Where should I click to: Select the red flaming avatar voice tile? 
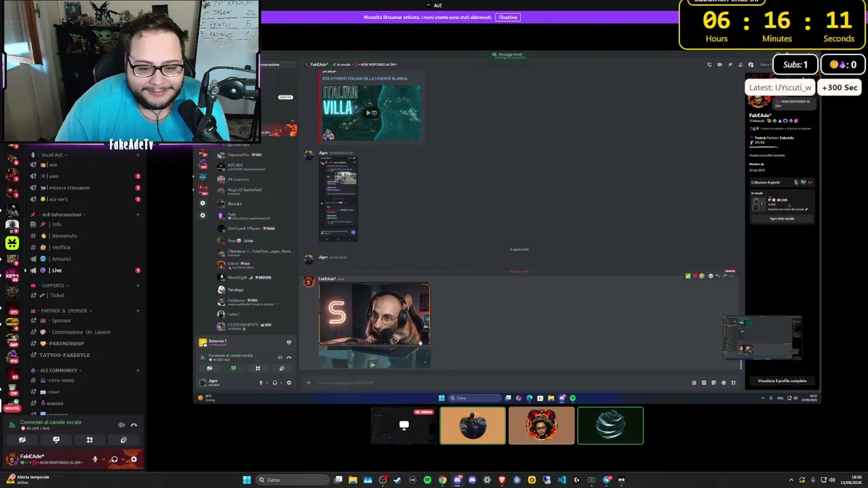(x=541, y=426)
